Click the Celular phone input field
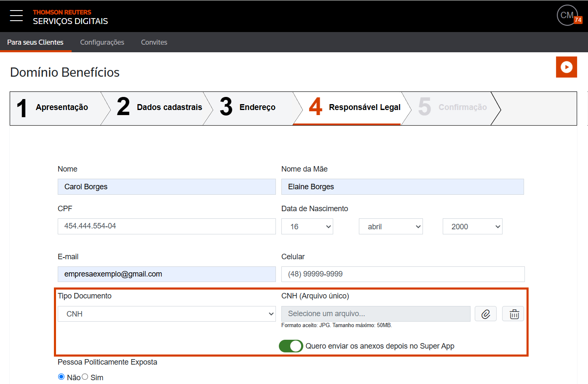 [x=403, y=274]
